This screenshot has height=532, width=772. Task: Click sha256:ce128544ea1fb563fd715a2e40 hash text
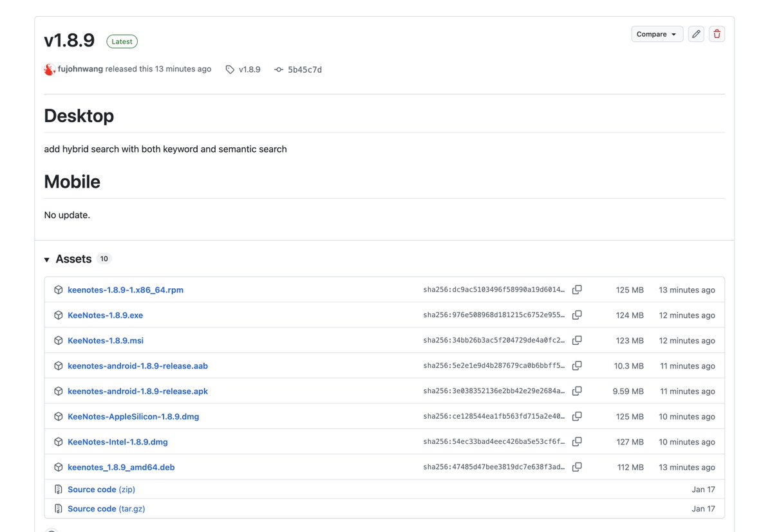coord(494,416)
